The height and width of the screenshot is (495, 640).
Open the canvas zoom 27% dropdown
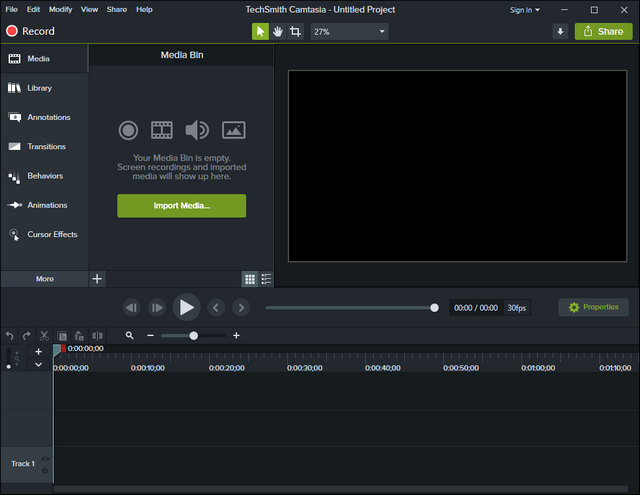(x=348, y=31)
